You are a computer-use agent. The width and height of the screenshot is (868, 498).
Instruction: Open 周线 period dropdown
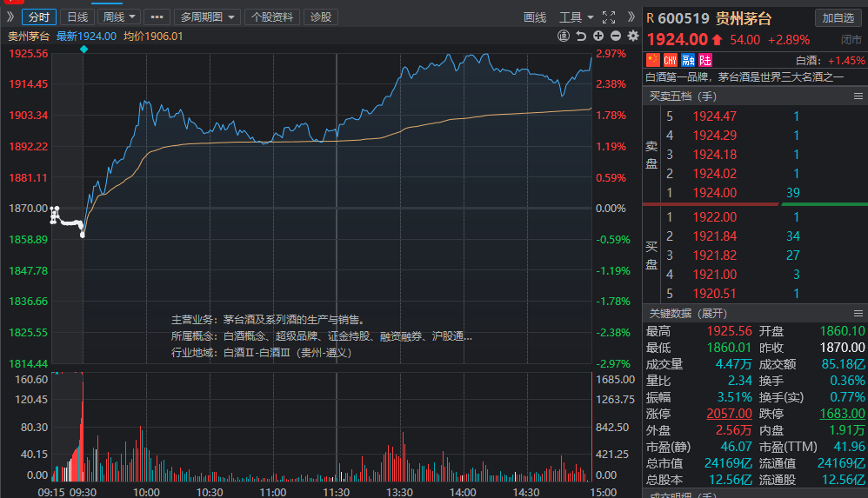pyautogui.click(x=119, y=17)
